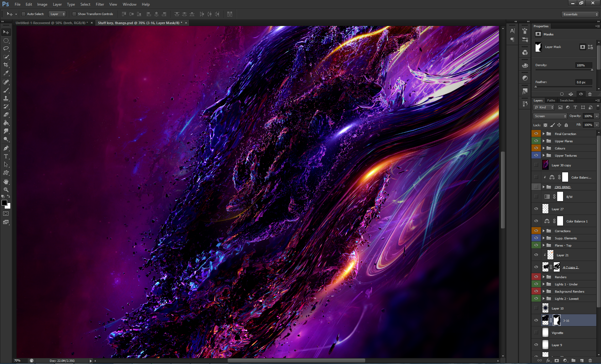Expand the Final Correction layer group
Screen dimensions: 601x364
544,134
